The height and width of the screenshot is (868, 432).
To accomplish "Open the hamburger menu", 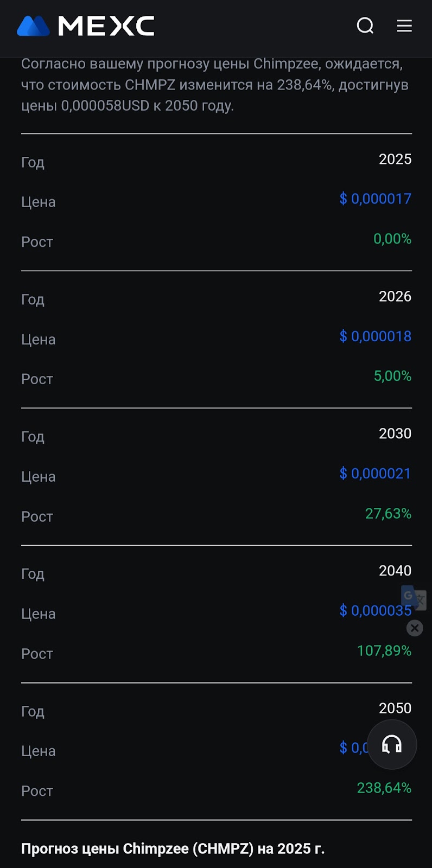I will [404, 25].
